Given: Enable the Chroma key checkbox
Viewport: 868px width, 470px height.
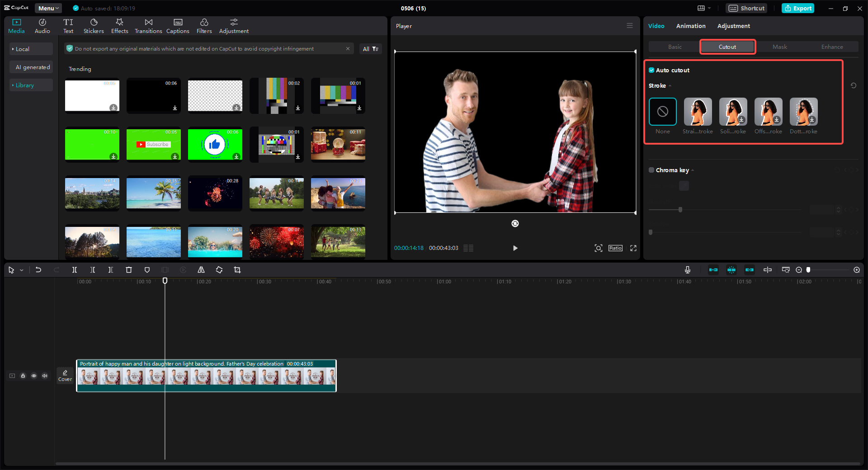Looking at the screenshot, I should [x=651, y=170].
